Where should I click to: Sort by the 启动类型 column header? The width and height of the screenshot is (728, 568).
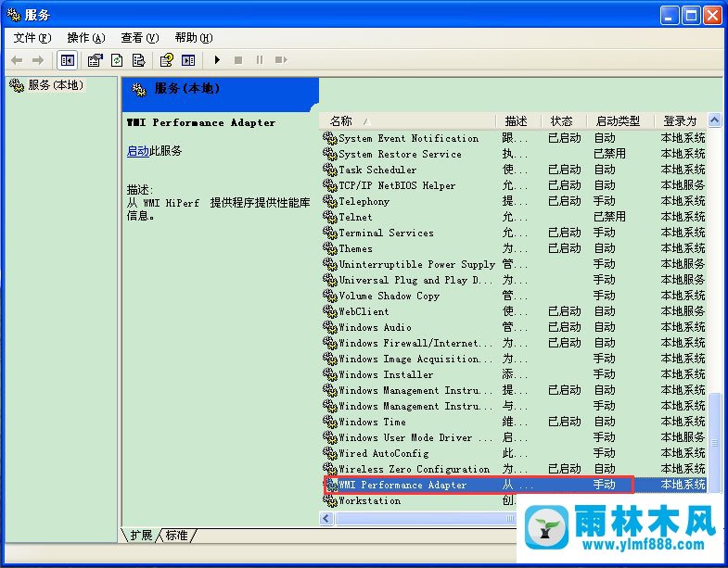[x=620, y=121]
